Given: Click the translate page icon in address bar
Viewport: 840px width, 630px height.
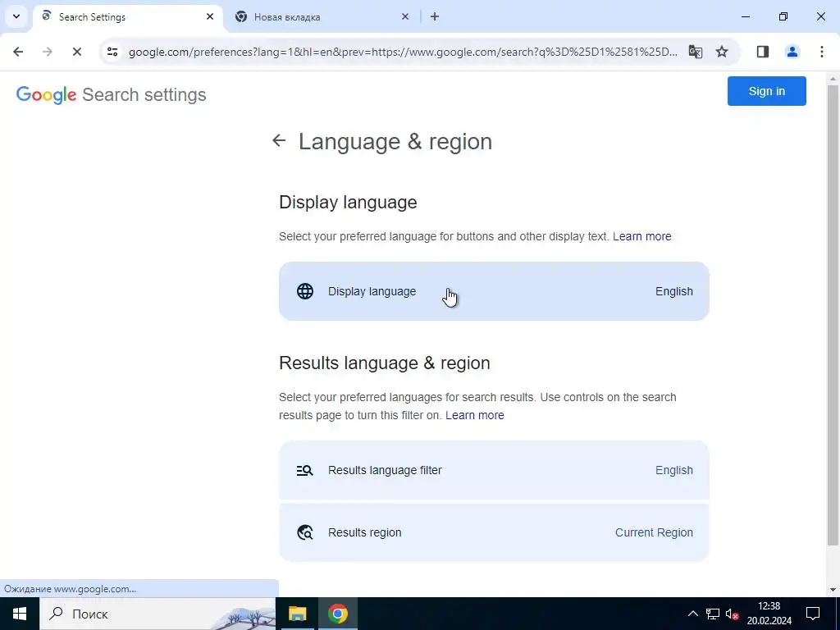Looking at the screenshot, I should point(696,52).
